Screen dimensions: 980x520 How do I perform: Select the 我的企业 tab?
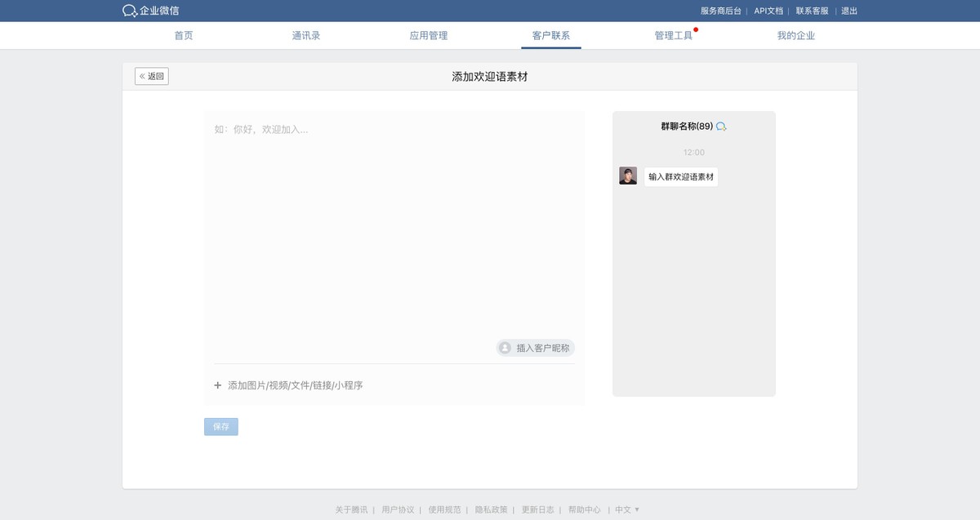(x=796, y=35)
